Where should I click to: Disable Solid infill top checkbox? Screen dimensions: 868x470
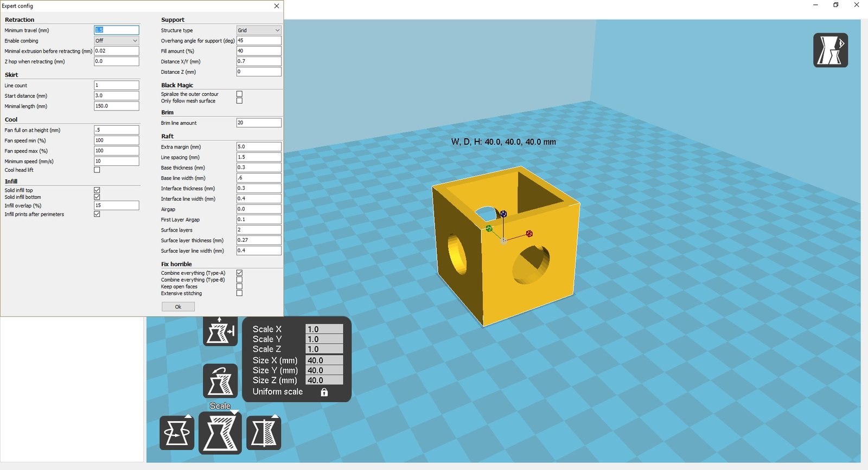pyautogui.click(x=97, y=190)
